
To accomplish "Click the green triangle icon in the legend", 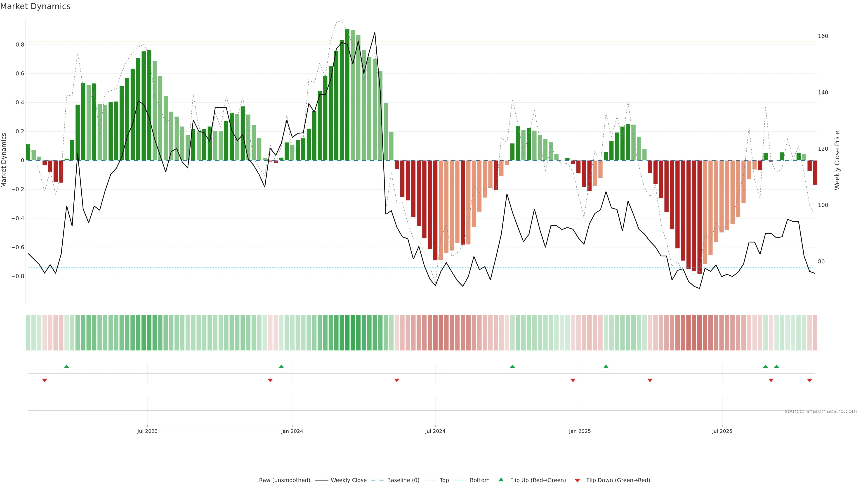I will pyautogui.click(x=501, y=480).
